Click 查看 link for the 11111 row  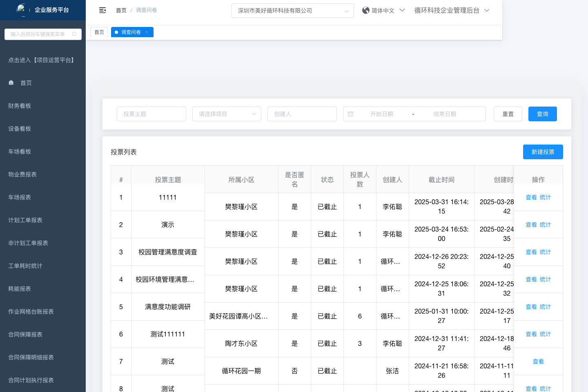pos(531,197)
